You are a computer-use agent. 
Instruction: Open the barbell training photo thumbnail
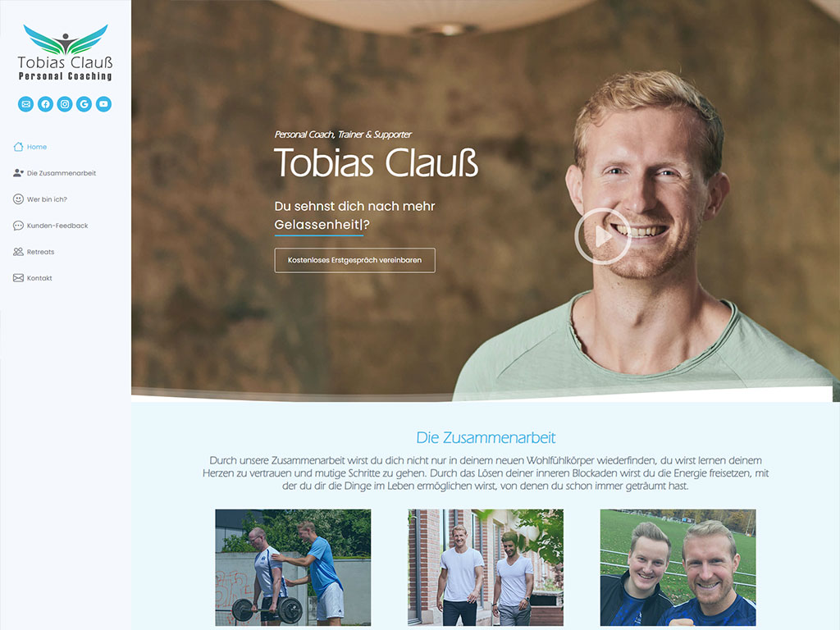(293, 568)
